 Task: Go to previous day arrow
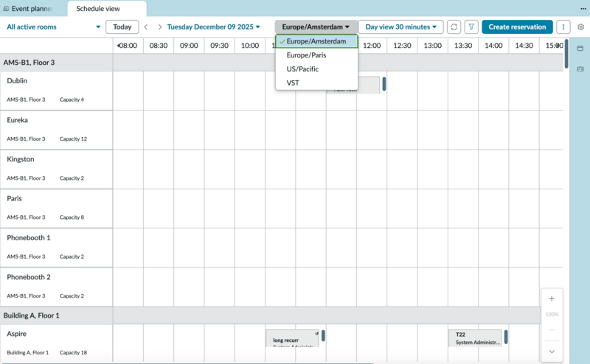click(x=146, y=27)
